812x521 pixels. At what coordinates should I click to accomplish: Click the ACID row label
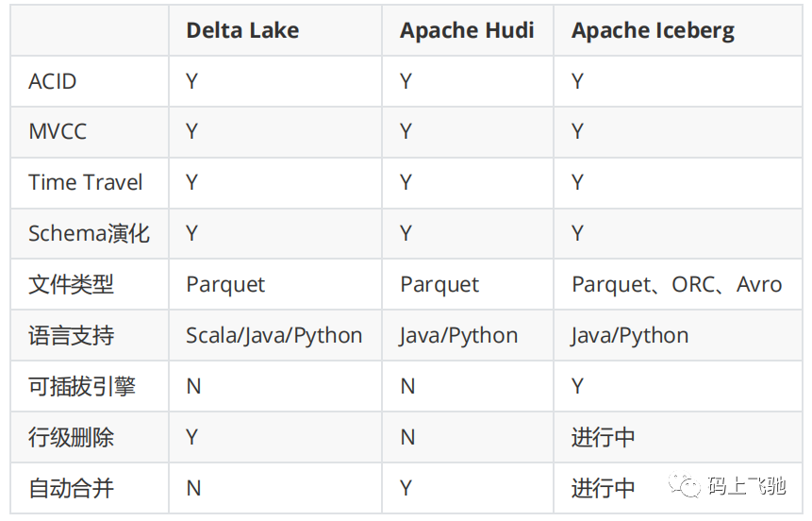[x=53, y=81]
